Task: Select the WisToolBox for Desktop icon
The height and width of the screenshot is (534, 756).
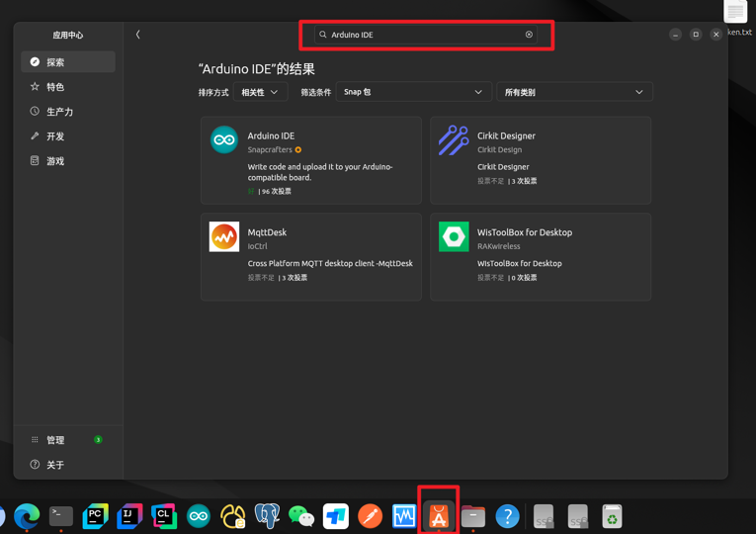Action: [454, 237]
